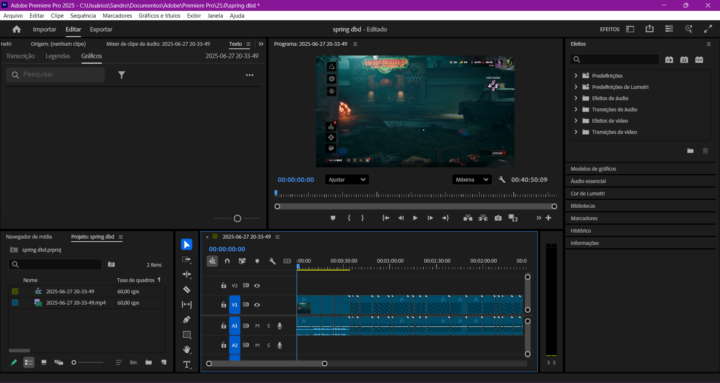
Task: Expand Transições de áudio folder
Action: coord(576,109)
